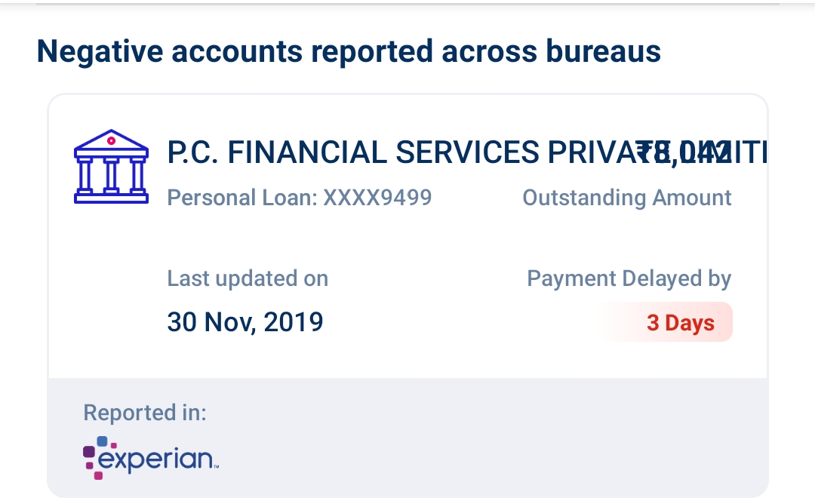815x504 pixels.
Task: Tap the Payment Delayed by label
Action: click(x=629, y=278)
